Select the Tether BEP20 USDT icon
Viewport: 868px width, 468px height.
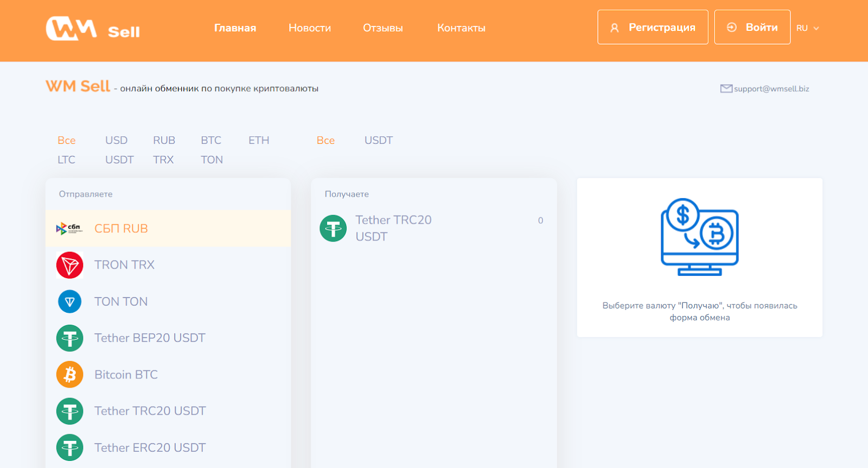(69, 338)
